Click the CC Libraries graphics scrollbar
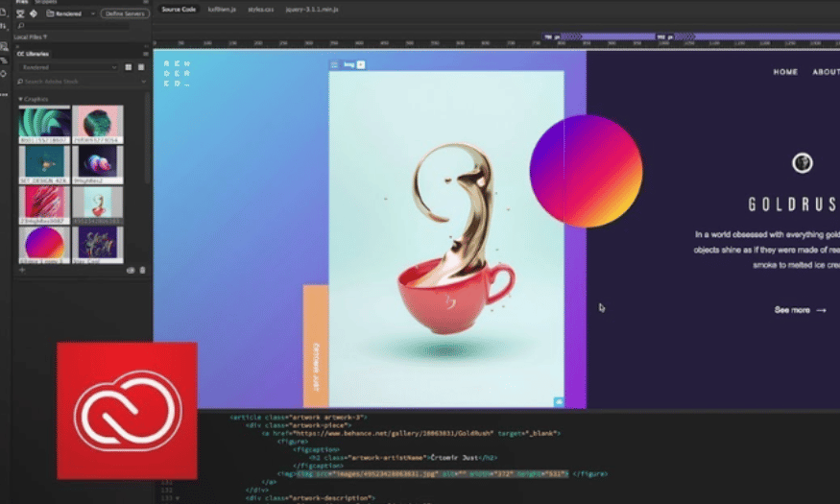The image size is (840, 504). (147, 139)
